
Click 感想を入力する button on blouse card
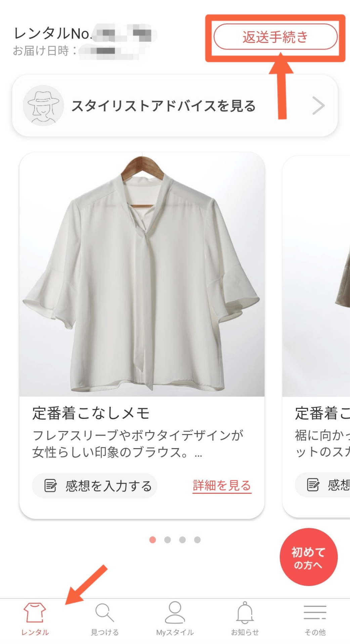coord(95,485)
